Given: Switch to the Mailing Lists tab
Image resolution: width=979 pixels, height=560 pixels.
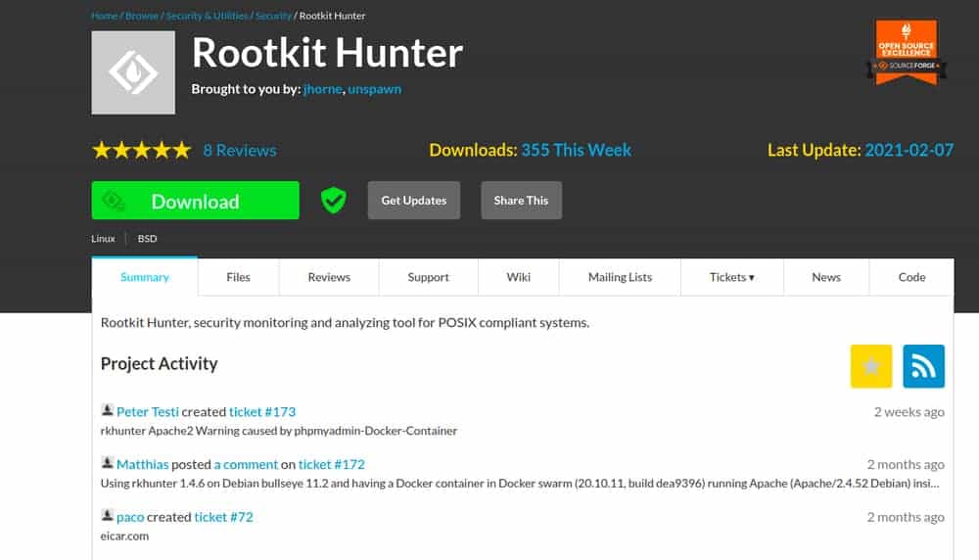Looking at the screenshot, I should point(620,277).
